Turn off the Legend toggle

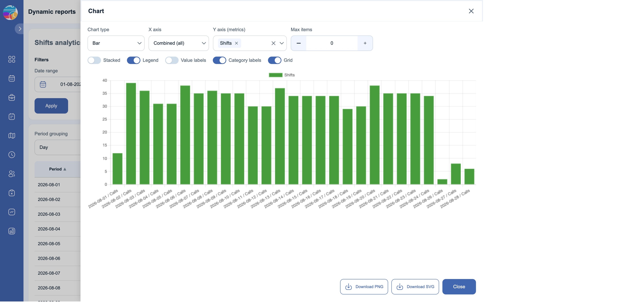click(133, 60)
